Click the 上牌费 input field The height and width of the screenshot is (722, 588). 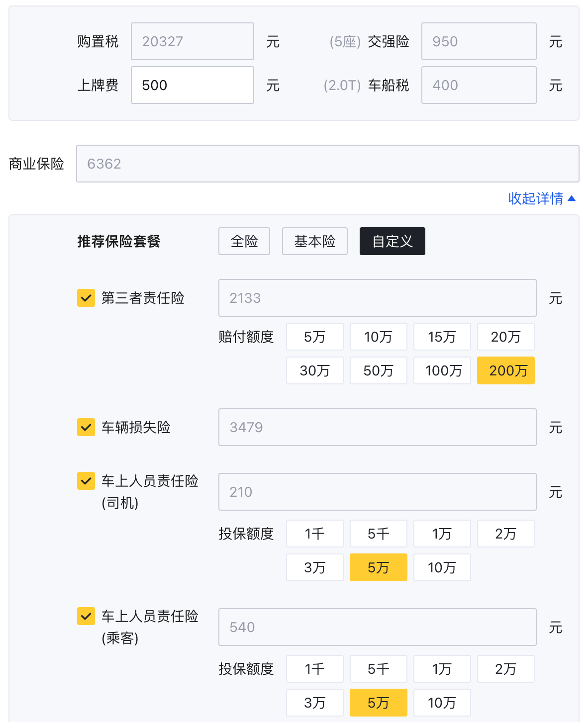click(x=193, y=85)
